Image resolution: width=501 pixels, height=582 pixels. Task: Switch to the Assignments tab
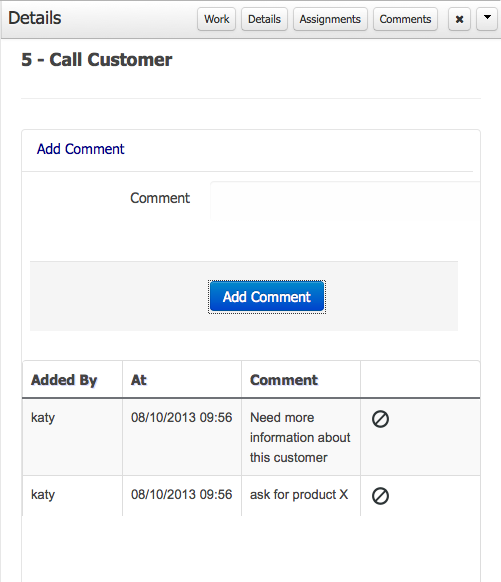tap(330, 19)
